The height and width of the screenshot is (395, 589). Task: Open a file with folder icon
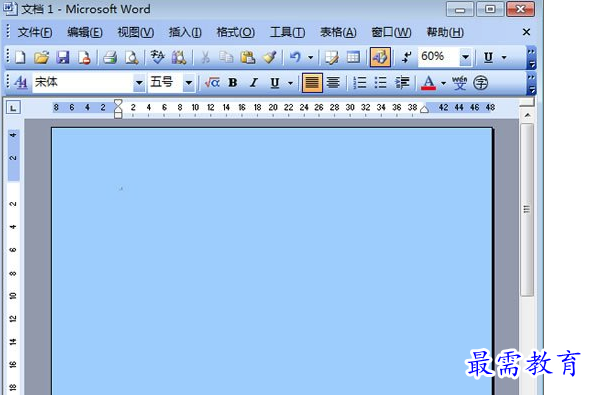click(41, 57)
